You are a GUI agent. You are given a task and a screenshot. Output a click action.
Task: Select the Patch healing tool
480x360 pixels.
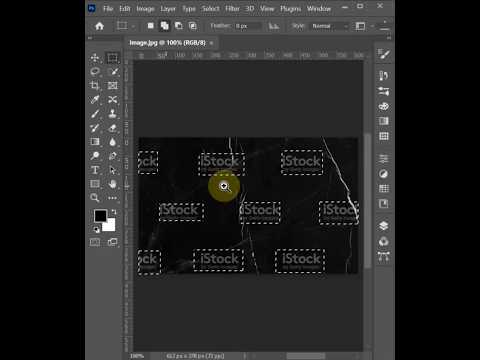tap(112, 100)
